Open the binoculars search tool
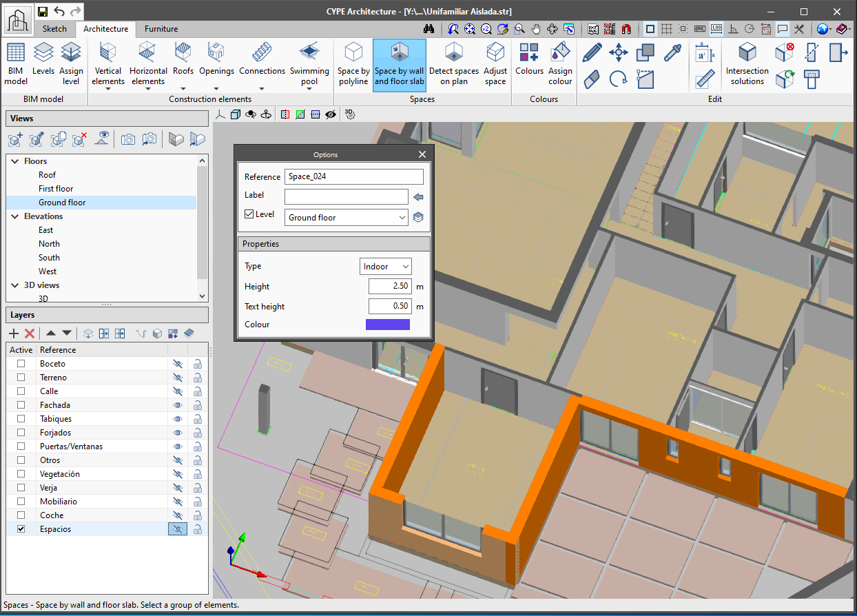 tap(429, 29)
